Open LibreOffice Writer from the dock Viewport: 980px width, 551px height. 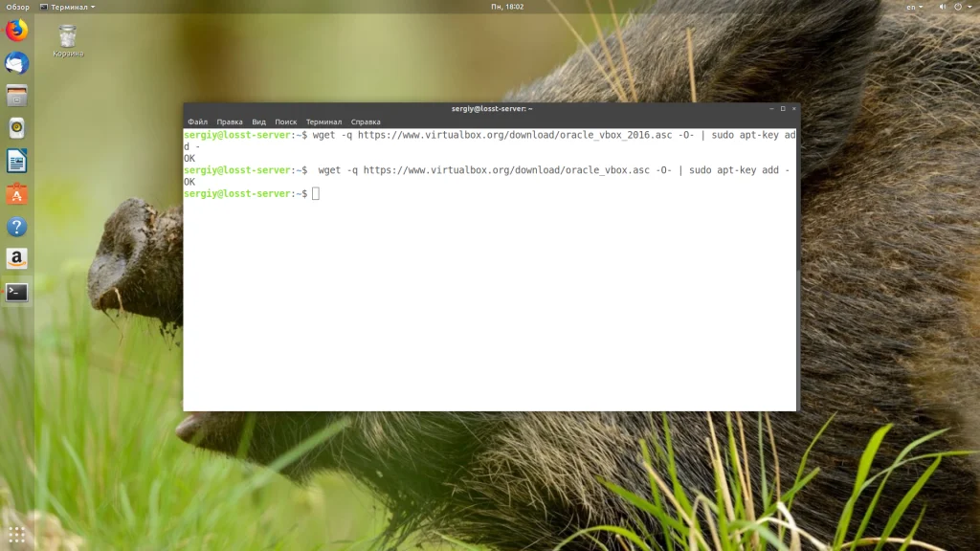(17, 161)
